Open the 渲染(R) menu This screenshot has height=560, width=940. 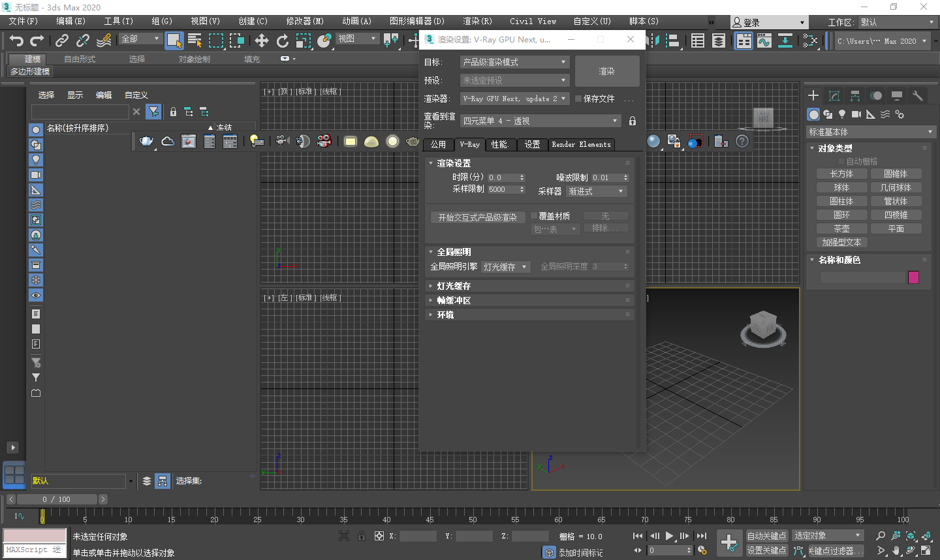477,21
